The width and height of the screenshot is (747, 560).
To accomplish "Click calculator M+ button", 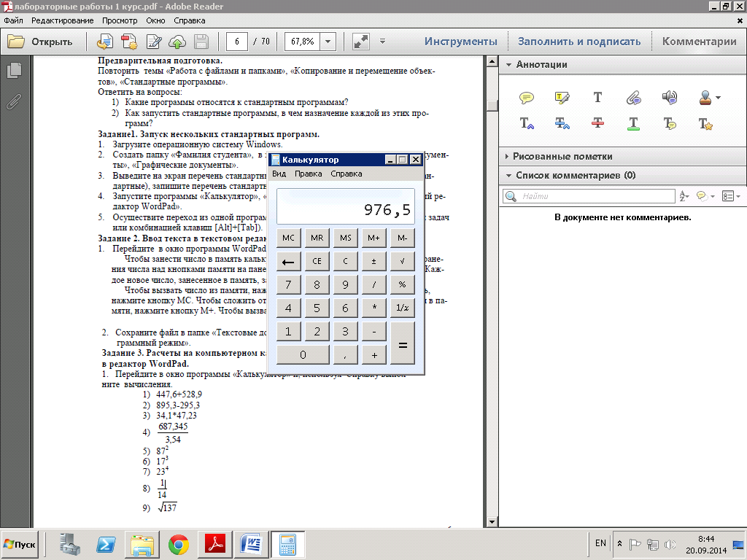I will point(374,238).
